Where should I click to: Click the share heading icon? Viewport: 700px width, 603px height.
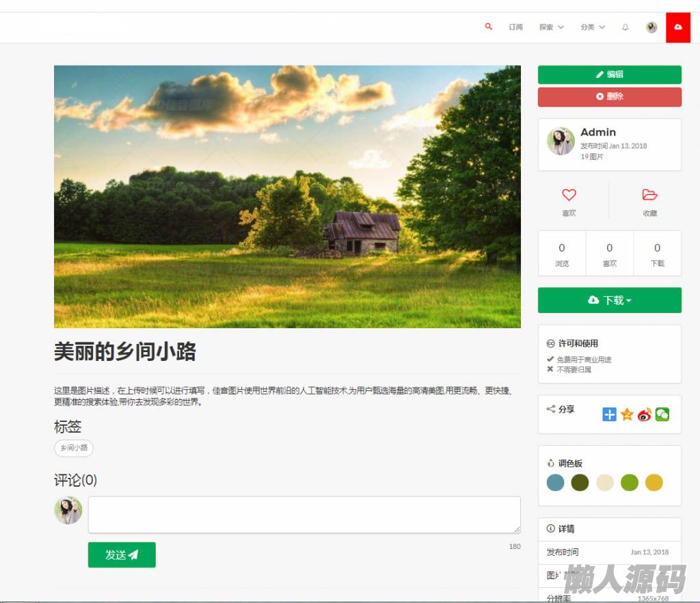(551, 409)
